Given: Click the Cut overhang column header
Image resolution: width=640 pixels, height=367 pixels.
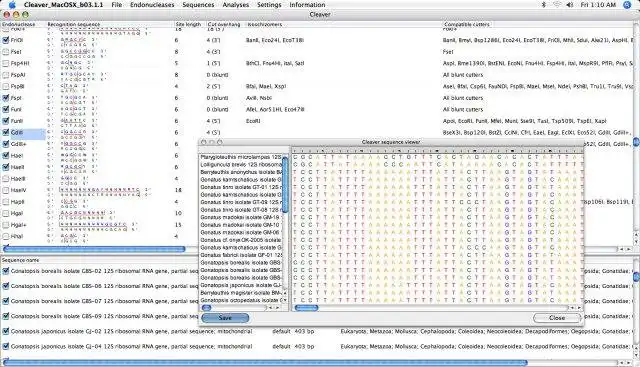Looking at the screenshot, I should point(224,24).
